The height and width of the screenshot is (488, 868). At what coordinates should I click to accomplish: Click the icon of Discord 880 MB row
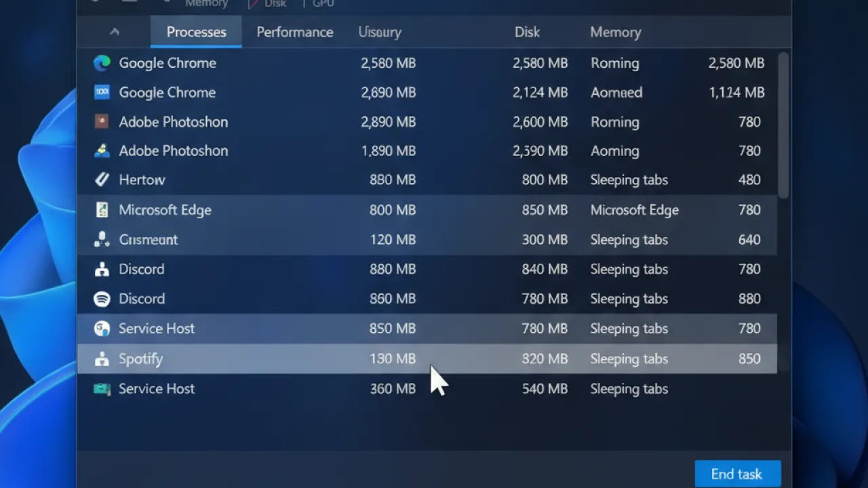[x=102, y=269]
